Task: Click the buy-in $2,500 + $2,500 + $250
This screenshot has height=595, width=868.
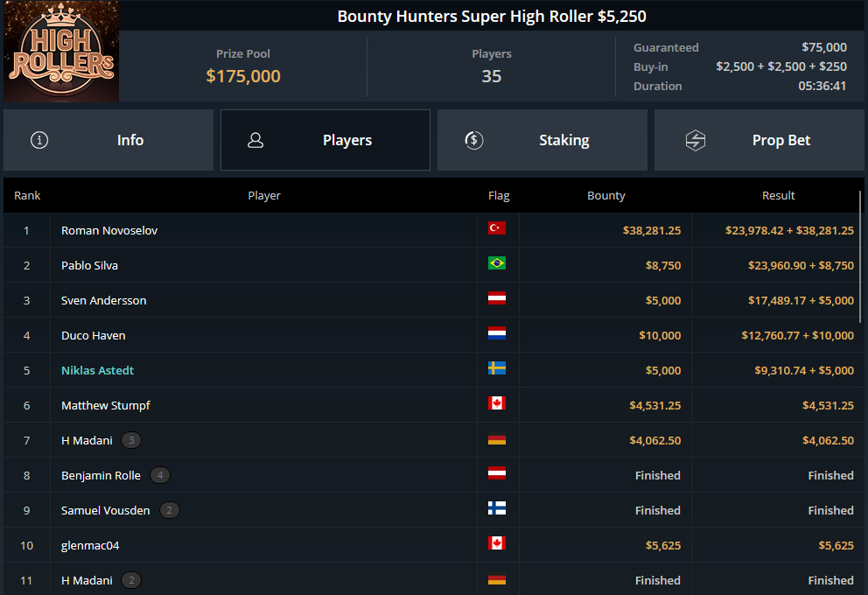Action: (781, 66)
